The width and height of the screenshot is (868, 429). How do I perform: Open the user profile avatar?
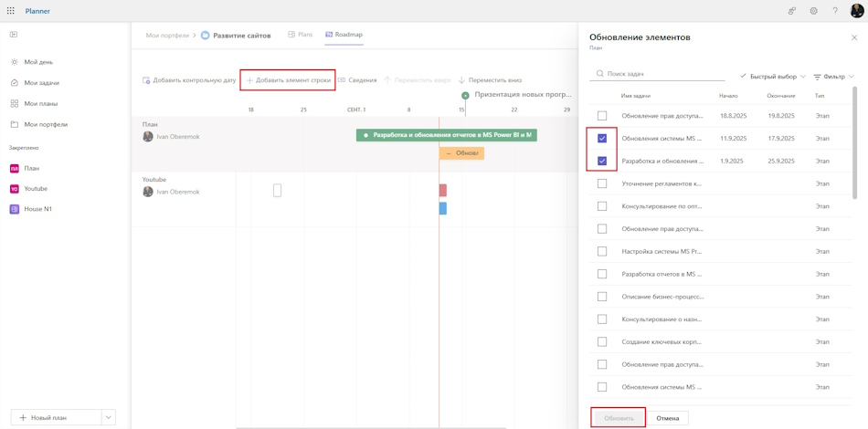856,11
